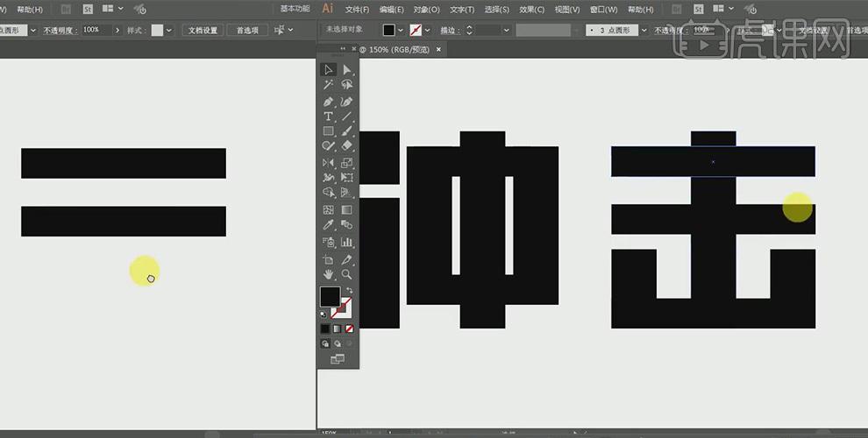The height and width of the screenshot is (438, 868).
Task: Select the Pen tool
Action: 328,102
